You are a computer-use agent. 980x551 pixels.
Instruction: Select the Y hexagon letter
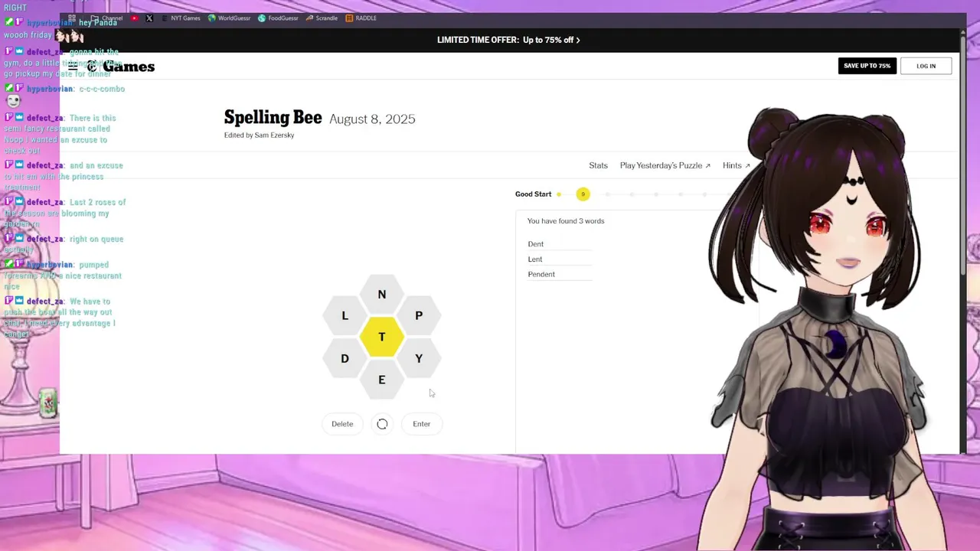tap(419, 358)
